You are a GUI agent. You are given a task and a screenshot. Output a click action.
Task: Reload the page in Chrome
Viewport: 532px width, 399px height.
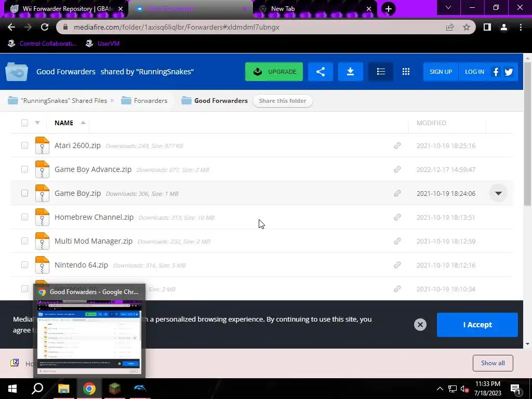(45, 27)
